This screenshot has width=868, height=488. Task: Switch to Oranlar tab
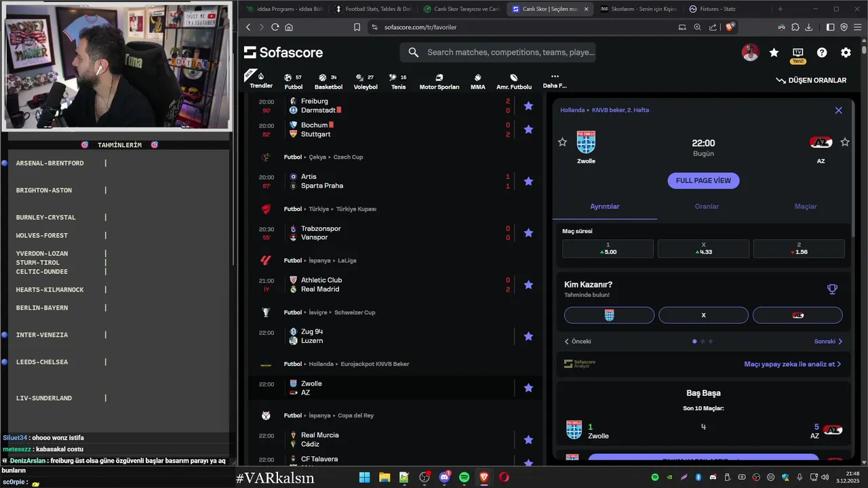707,207
